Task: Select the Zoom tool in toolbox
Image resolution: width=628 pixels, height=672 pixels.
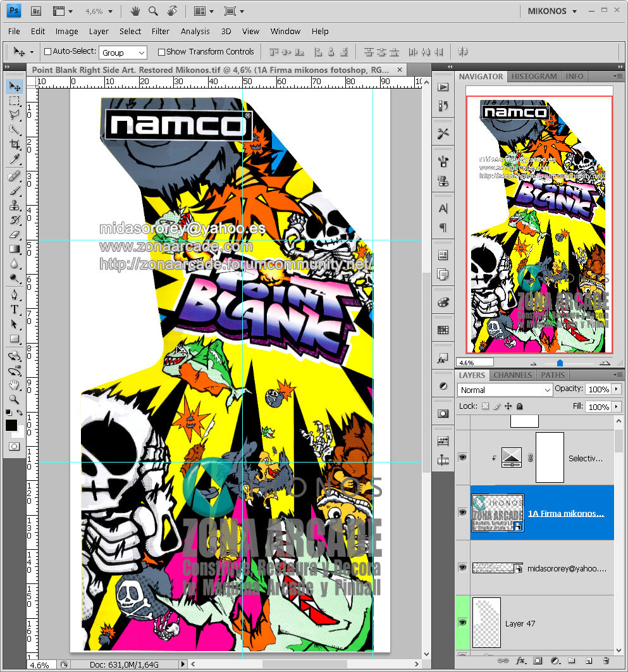Action: [15, 399]
